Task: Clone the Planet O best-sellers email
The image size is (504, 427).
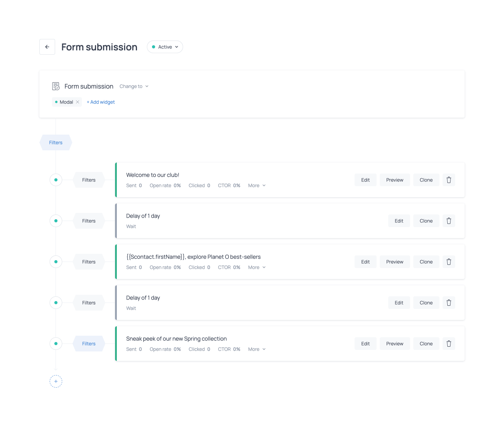Action: [x=426, y=262]
